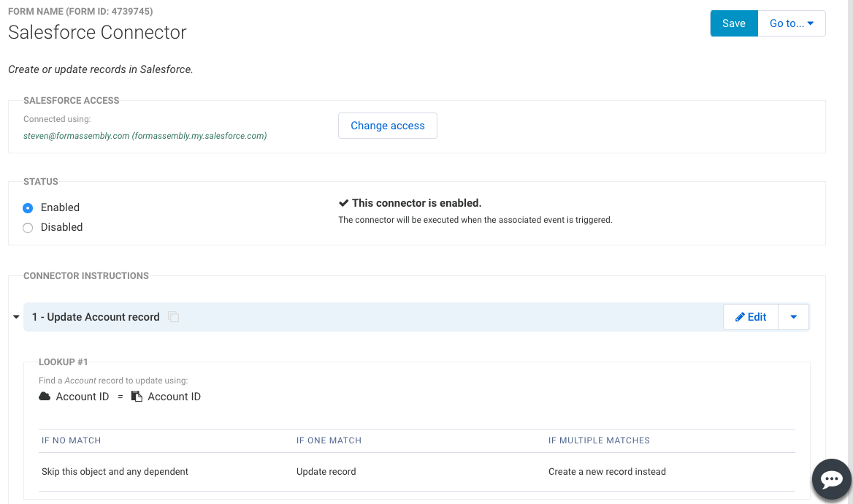Click 'Create or update records in Salesforce.' description
853x504 pixels.
[x=101, y=69]
